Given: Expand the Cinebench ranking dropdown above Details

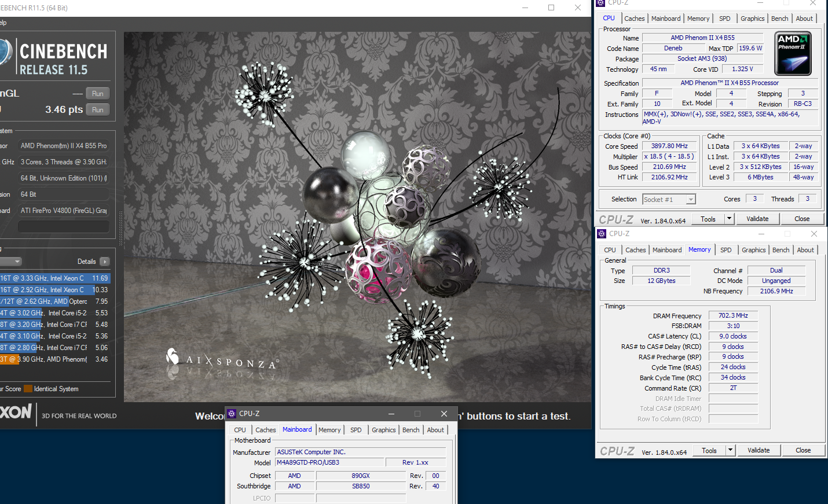Looking at the screenshot, I should (x=11, y=262).
